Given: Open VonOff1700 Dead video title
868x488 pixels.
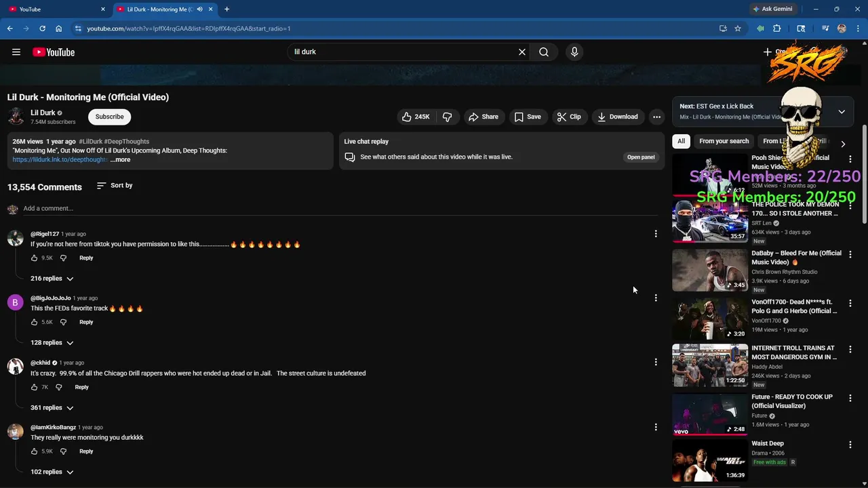Looking at the screenshot, I should click(794, 306).
